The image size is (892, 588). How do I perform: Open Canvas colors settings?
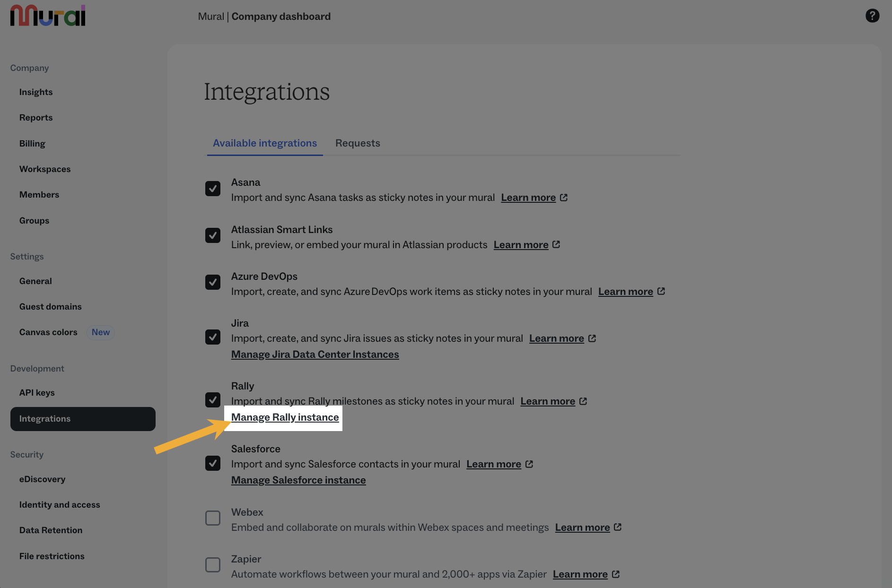(48, 332)
